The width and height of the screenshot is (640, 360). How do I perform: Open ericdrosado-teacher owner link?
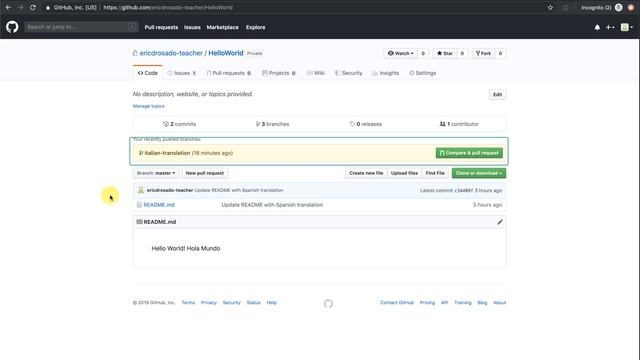171,53
